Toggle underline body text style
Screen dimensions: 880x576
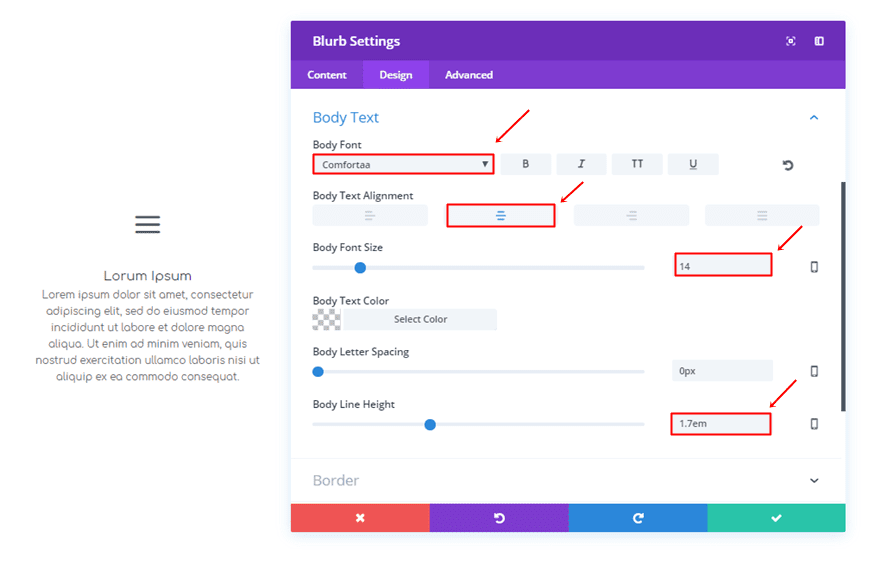pyautogui.click(x=693, y=164)
